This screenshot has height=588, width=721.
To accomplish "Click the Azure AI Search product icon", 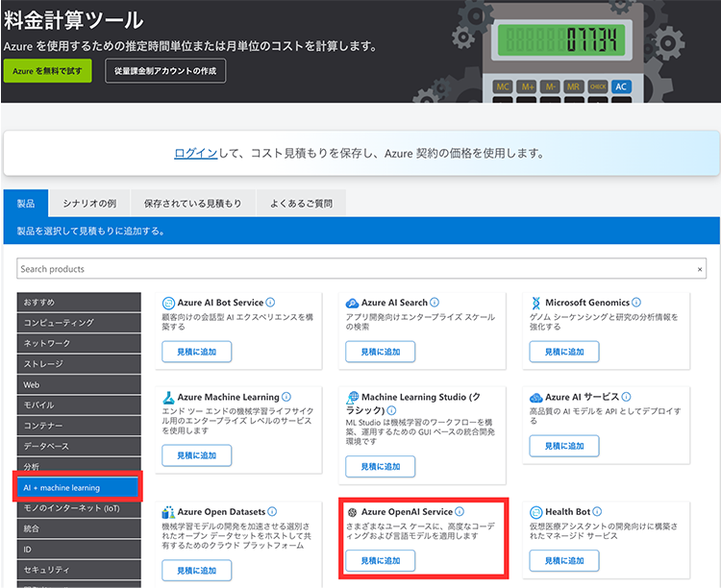I will pos(352,303).
